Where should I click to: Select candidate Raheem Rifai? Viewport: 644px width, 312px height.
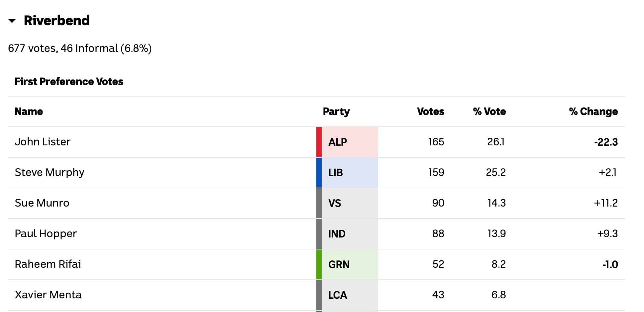click(48, 264)
